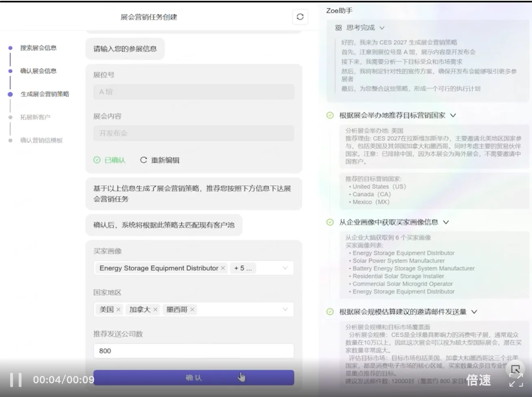Click the Commercial Solar Microgrid Operator entry
The height and width of the screenshot is (397, 532).
point(402,284)
